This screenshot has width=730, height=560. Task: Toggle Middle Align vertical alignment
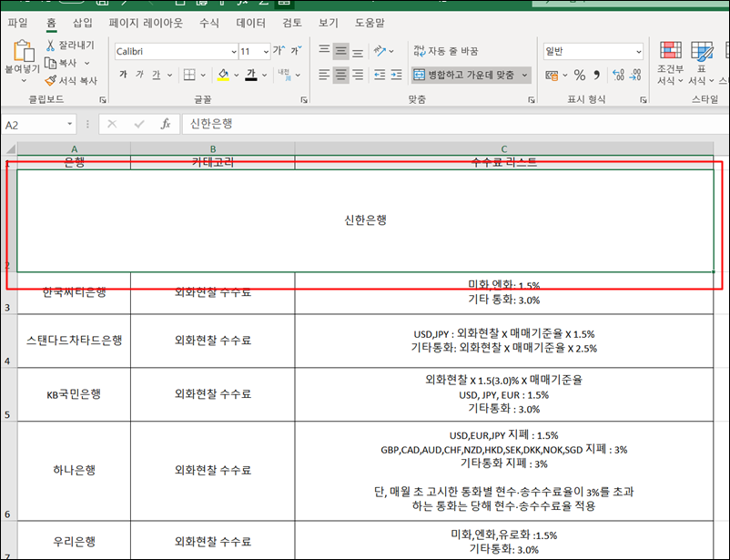point(340,50)
